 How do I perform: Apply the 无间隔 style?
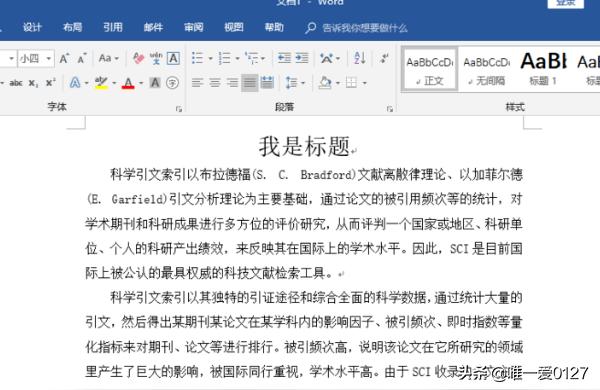487,69
